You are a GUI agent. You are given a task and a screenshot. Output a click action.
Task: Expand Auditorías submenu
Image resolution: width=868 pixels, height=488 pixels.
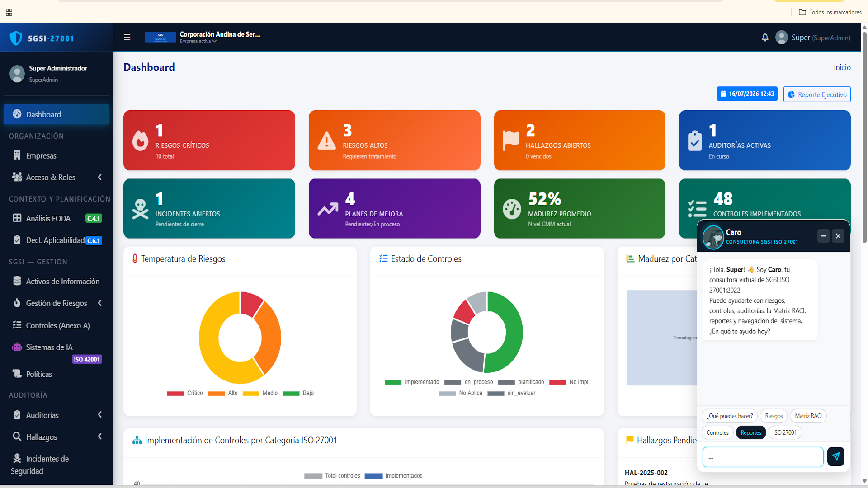[x=57, y=415]
